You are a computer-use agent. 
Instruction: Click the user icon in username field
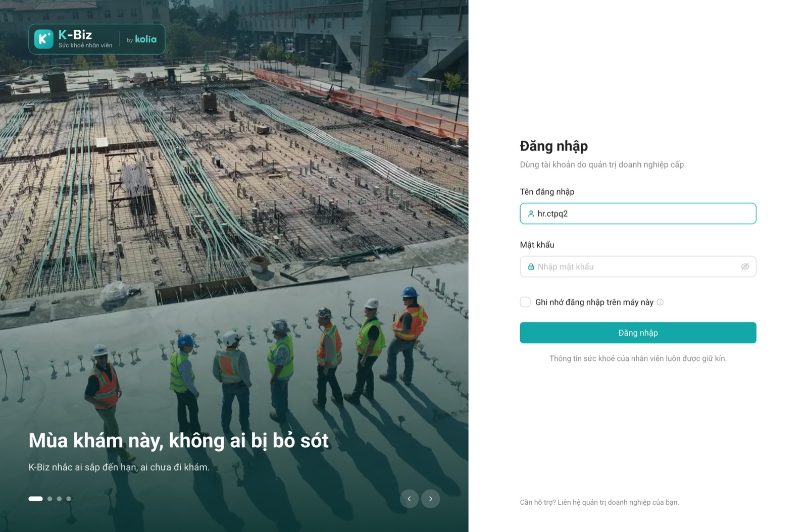531,214
